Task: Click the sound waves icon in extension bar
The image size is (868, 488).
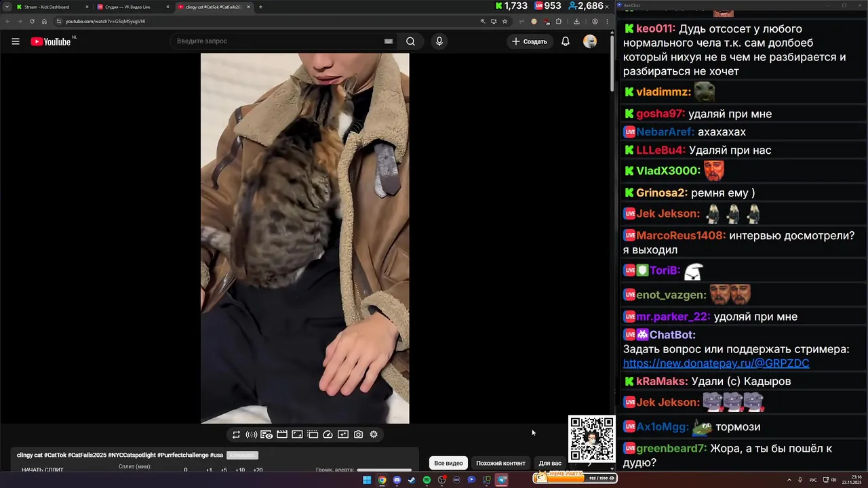Action: pyautogui.click(x=251, y=434)
